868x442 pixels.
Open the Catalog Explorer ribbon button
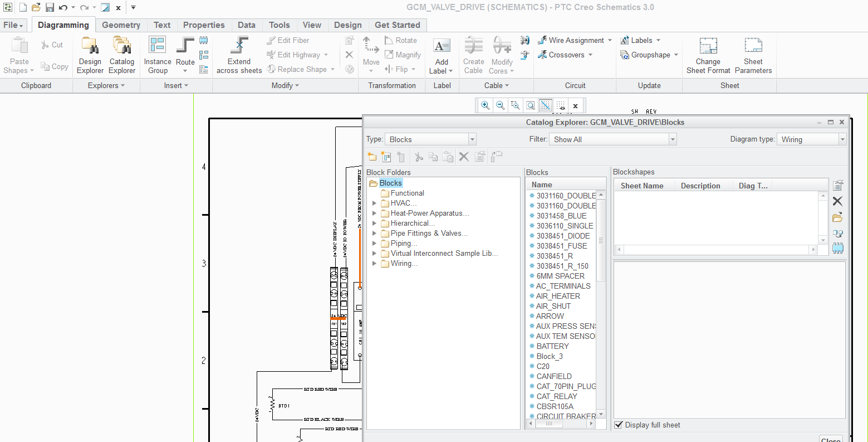[122, 55]
